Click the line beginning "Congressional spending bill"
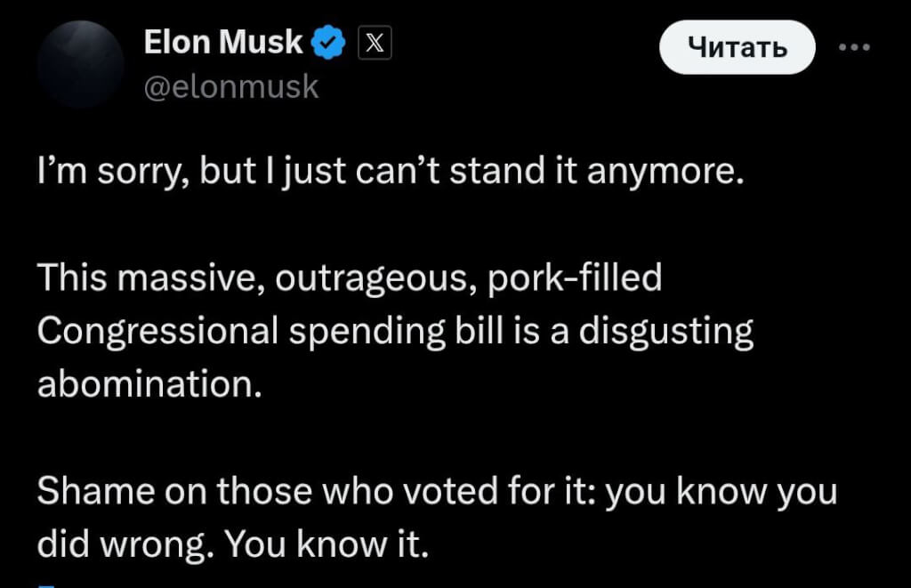The height and width of the screenshot is (588, 911). (x=395, y=332)
